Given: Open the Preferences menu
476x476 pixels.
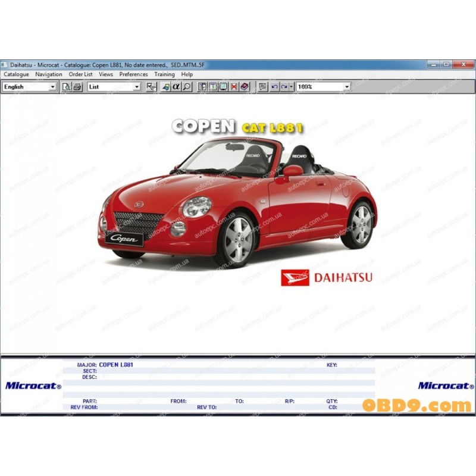Looking at the screenshot, I should [x=133, y=74].
